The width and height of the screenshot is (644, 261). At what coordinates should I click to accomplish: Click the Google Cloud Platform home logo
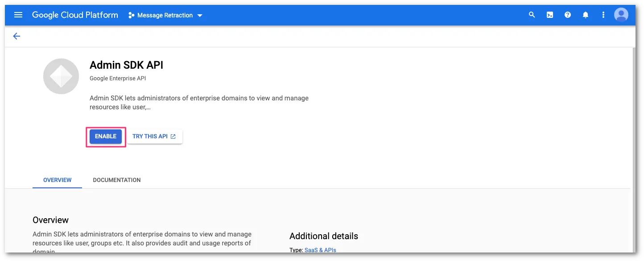74,14
